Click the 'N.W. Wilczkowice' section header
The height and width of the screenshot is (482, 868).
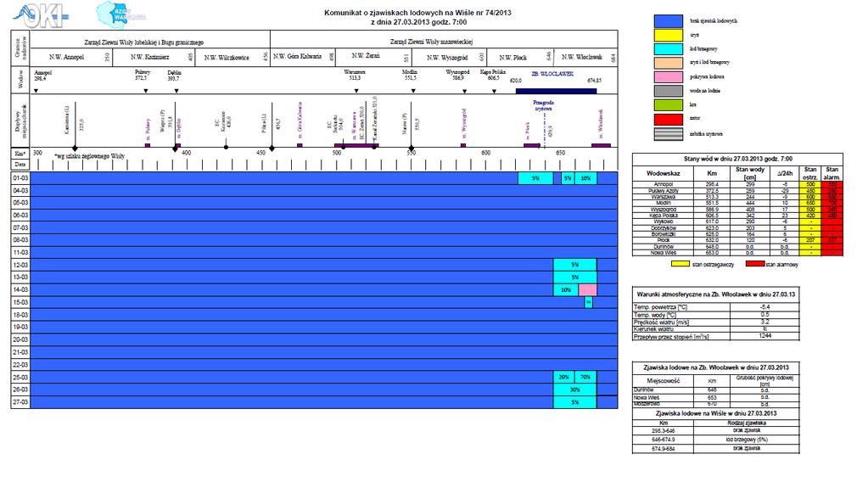point(227,58)
